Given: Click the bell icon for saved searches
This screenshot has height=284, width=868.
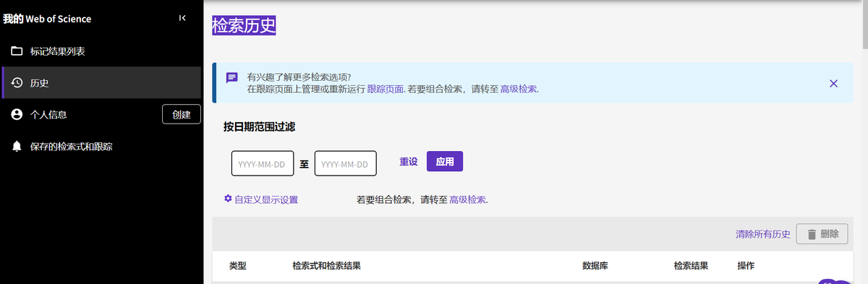Looking at the screenshot, I should pos(17,146).
